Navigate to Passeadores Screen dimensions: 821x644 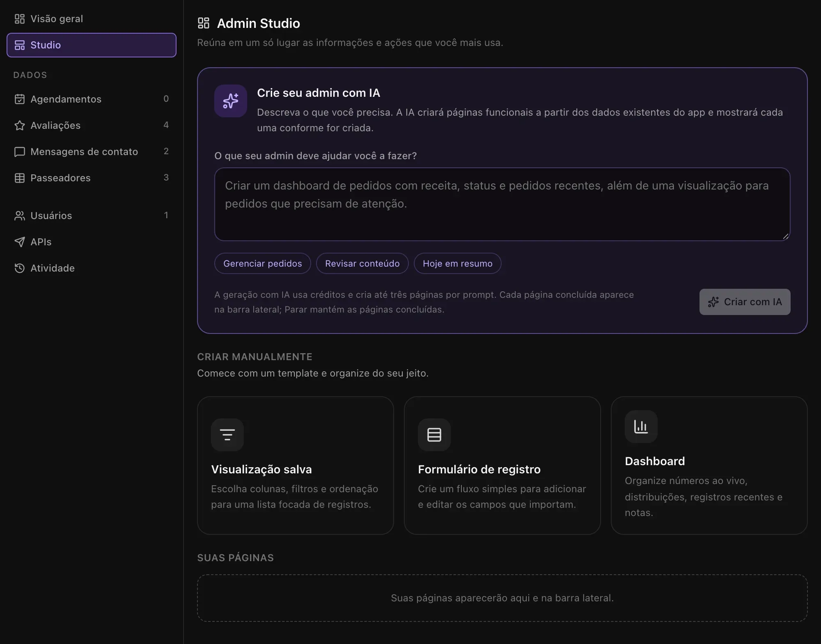coord(92,178)
